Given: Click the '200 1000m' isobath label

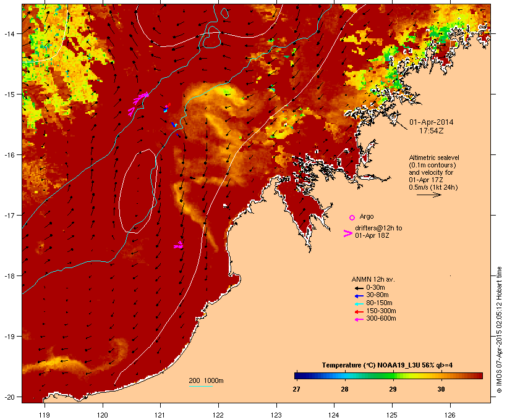Looking at the screenshot, I should [x=206, y=380].
